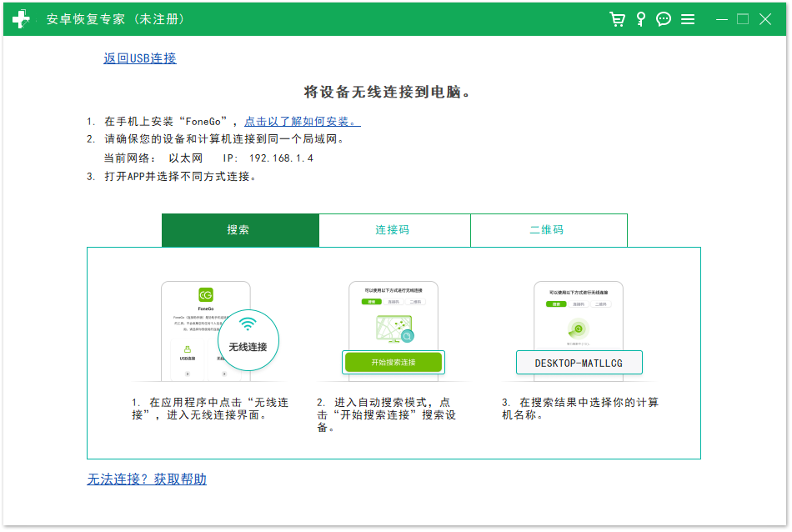Click the 当前网络 以太网 text
Screen dimensions: 792x532
tap(153, 158)
